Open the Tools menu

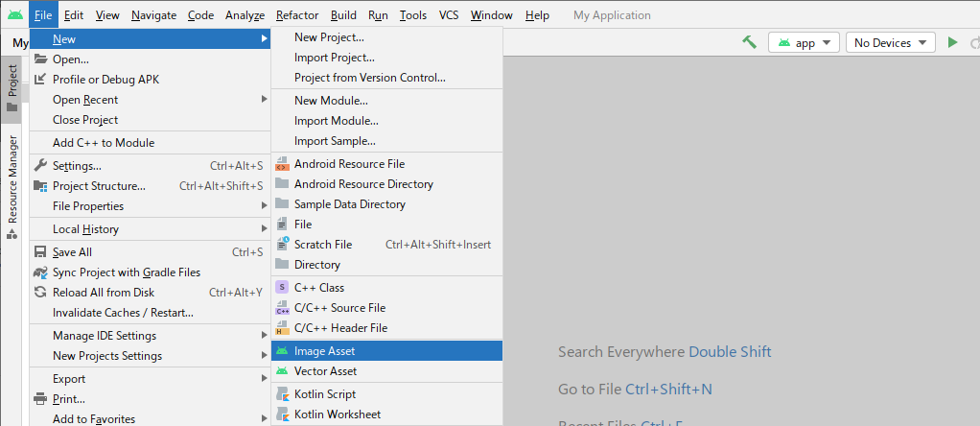tap(413, 15)
